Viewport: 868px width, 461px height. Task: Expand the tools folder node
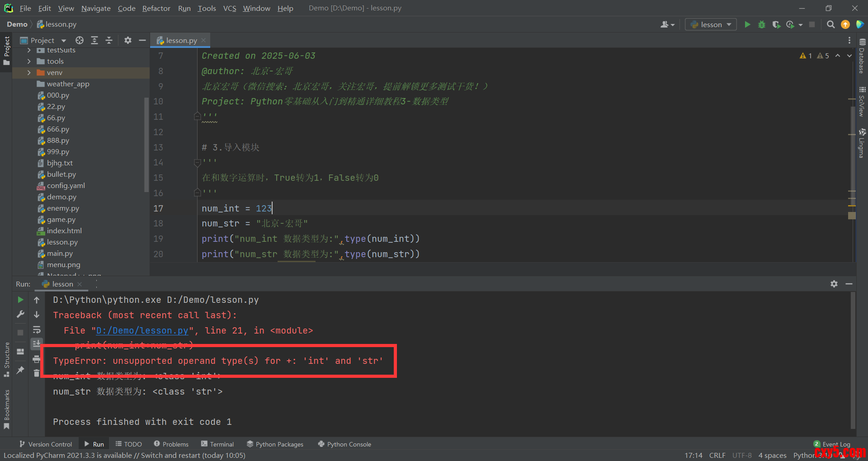(x=29, y=61)
